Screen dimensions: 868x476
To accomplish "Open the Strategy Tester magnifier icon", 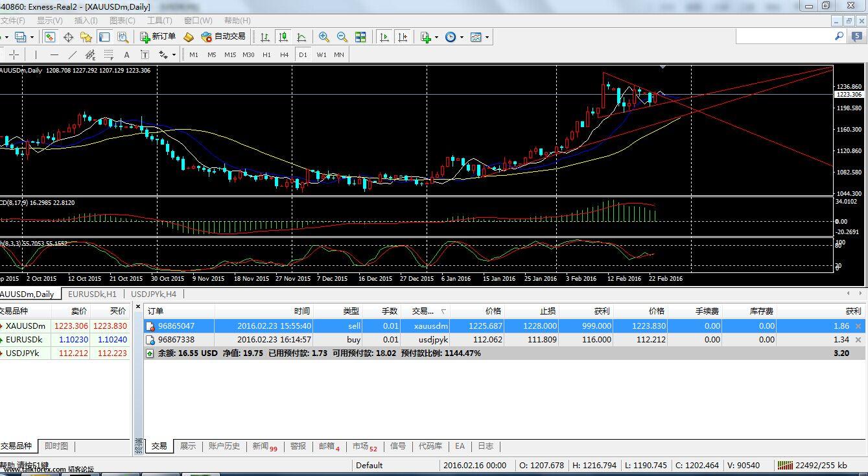I will click(x=124, y=37).
